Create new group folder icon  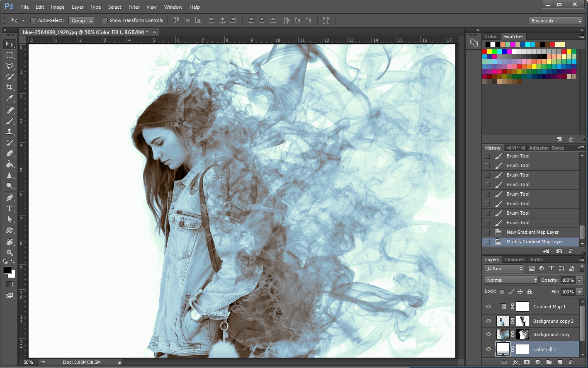pyautogui.click(x=549, y=362)
